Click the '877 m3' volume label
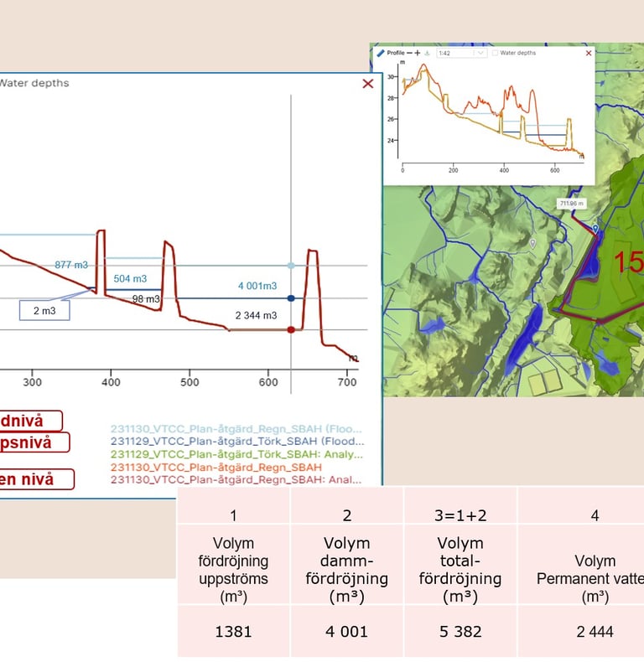This screenshot has width=644, height=662. click(x=71, y=265)
